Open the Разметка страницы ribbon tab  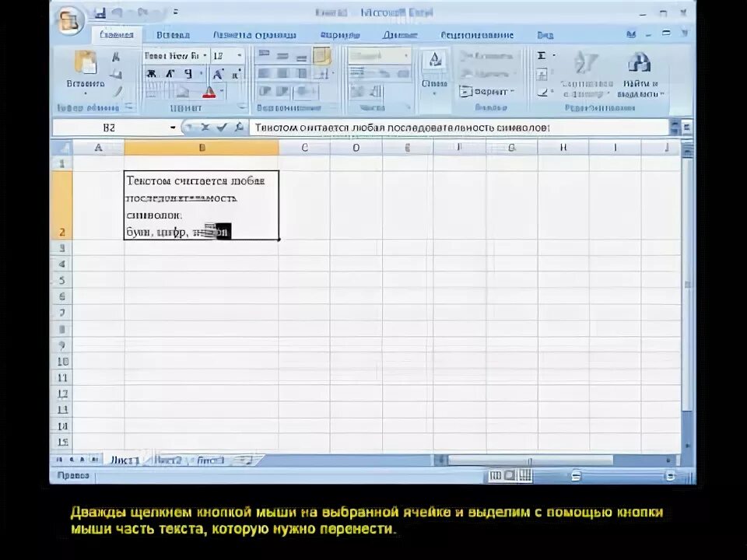pos(254,35)
